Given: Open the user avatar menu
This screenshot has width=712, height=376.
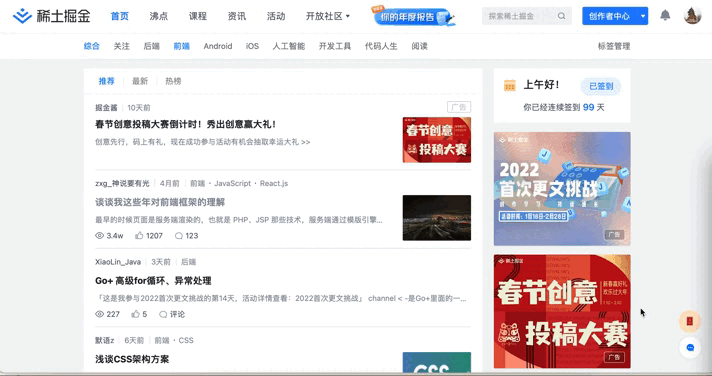Looking at the screenshot, I should (692, 16).
